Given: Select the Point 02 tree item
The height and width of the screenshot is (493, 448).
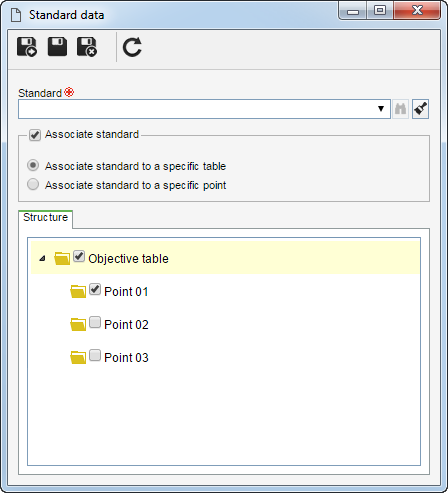Looking at the screenshot, I should pos(126,325).
